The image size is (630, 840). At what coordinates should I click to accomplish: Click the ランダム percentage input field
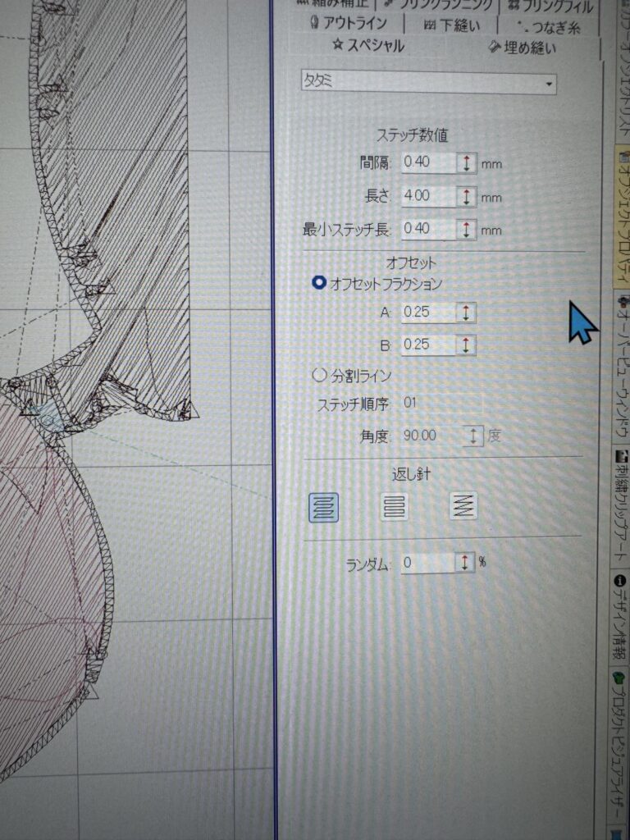[x=427, y=563]
